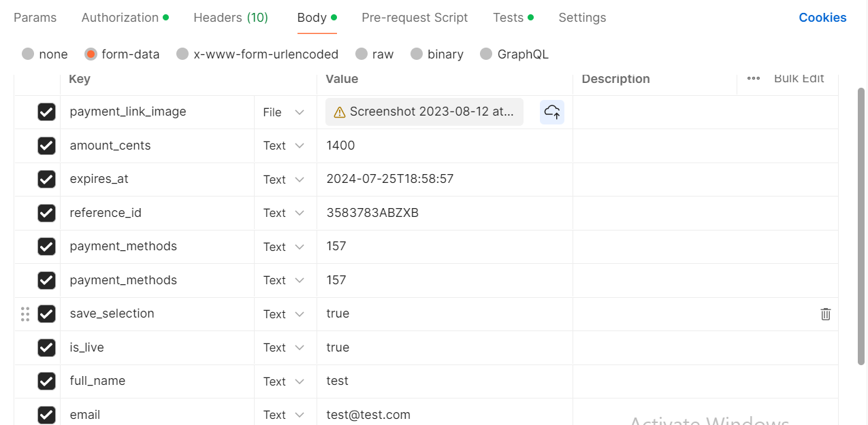
Task: Click the green dot next to Body
Action: [x=334, y=16]
